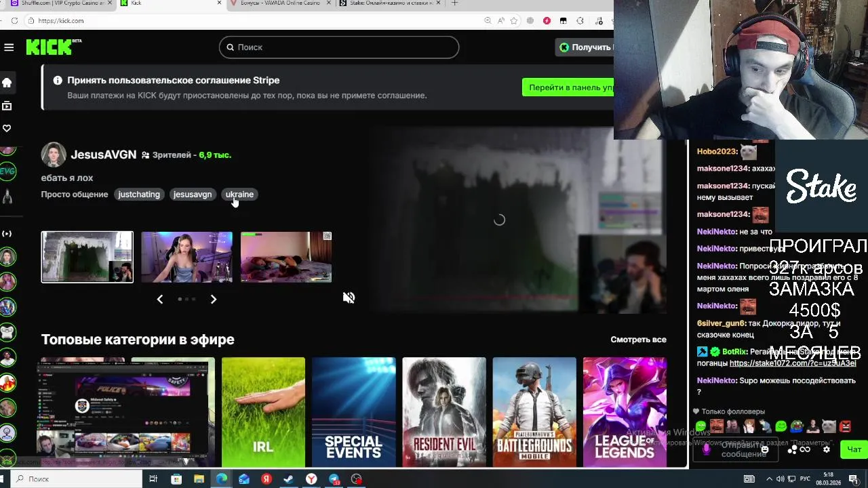
Task: Insert the Pepe frog emote
Action: (x=797, y=426)
